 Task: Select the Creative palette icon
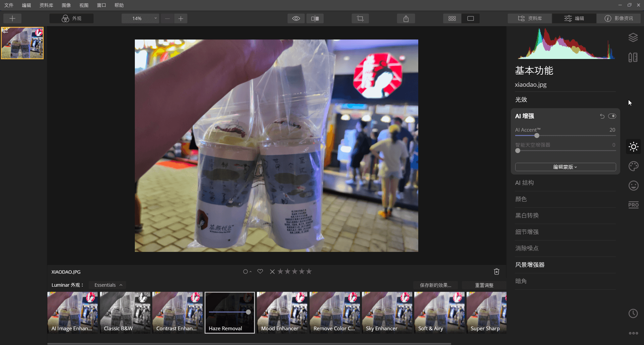pyautogui.click(x=633, y=166)
